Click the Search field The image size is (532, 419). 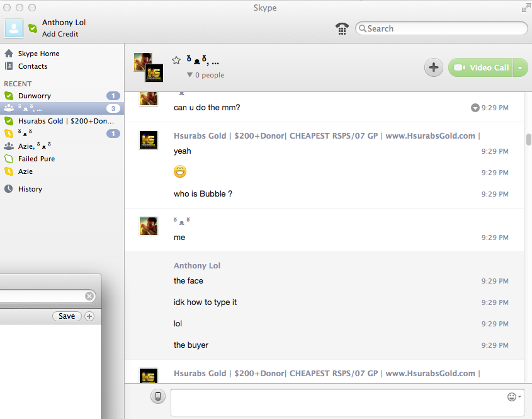(x=441, y=28)
